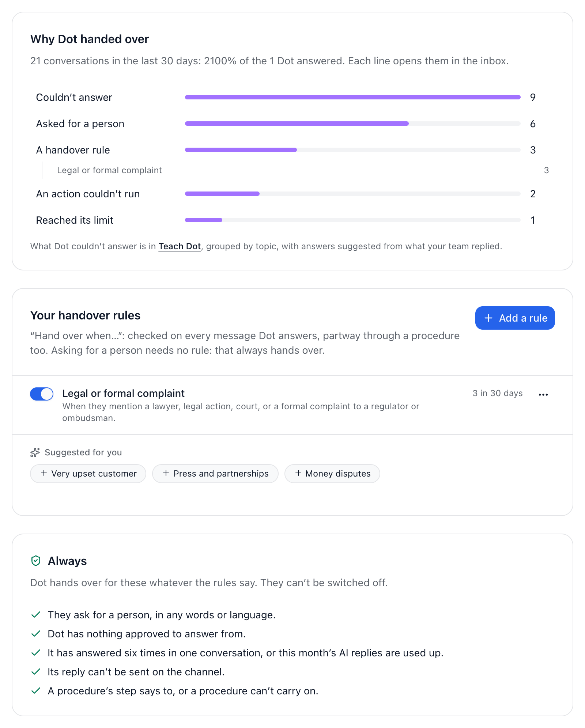Click the An action couldn't run progress bar

[352, 194]
